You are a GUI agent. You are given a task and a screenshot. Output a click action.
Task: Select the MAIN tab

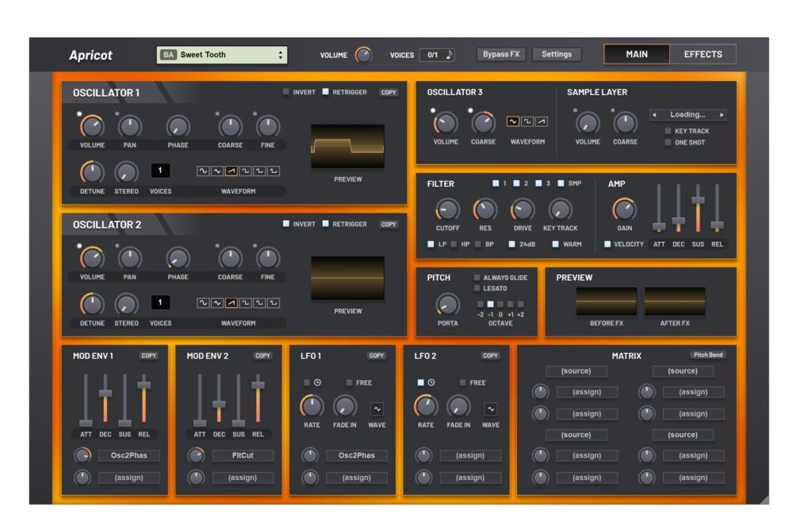coord(637,54)
